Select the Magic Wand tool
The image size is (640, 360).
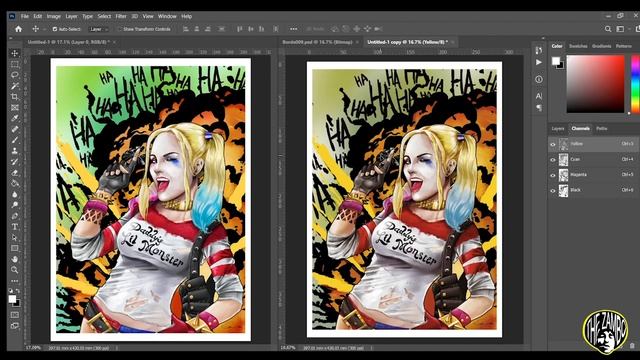point(15,86)
